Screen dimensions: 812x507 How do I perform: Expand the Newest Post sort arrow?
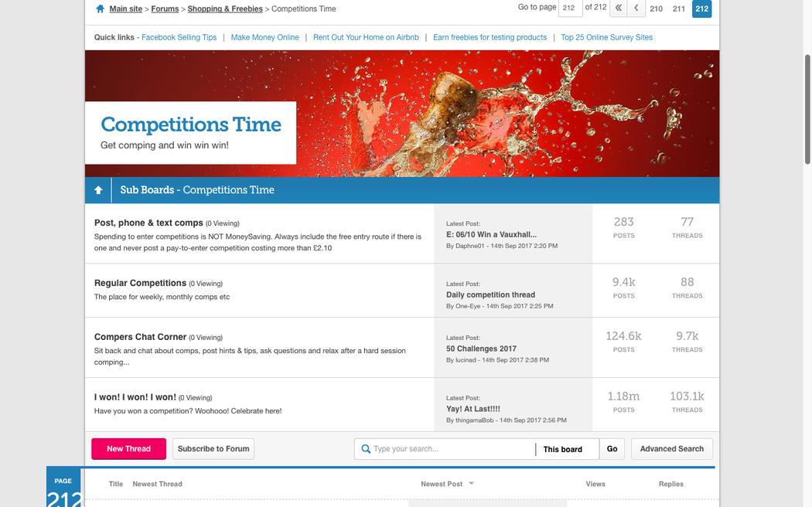(472, 484)
